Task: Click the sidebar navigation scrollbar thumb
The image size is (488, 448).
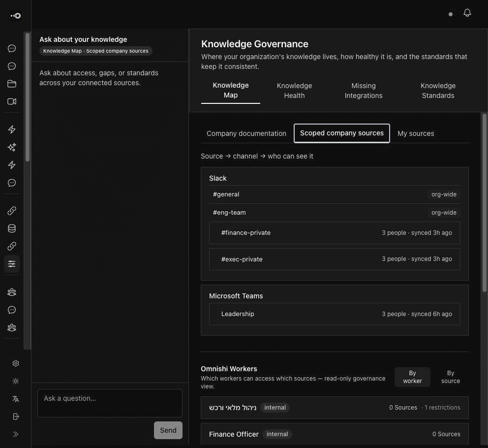Action: click(x=28, y=97)
